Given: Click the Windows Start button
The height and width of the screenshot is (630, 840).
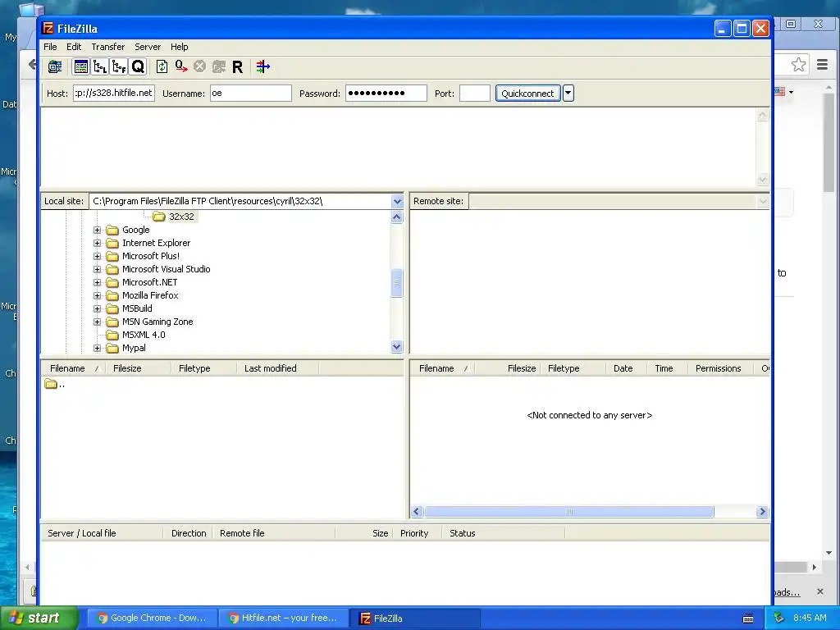Looking at the screenshot, I should (x=39, y=619).
